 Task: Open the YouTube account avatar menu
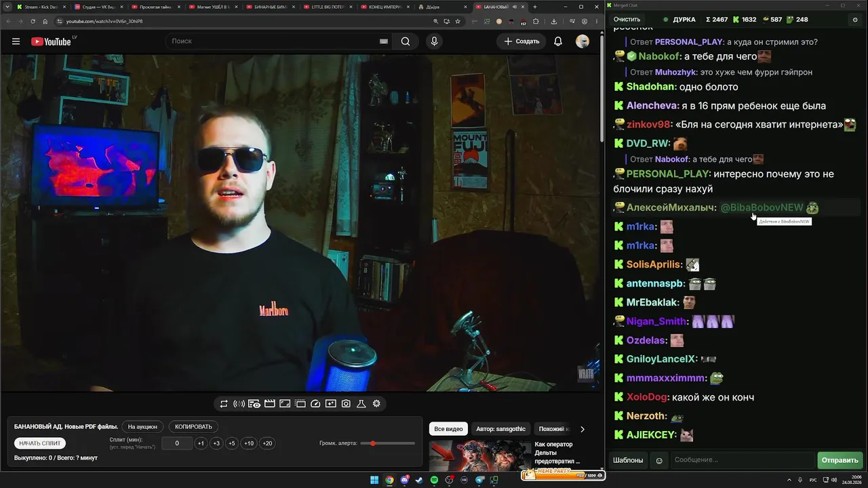point(583,41)
